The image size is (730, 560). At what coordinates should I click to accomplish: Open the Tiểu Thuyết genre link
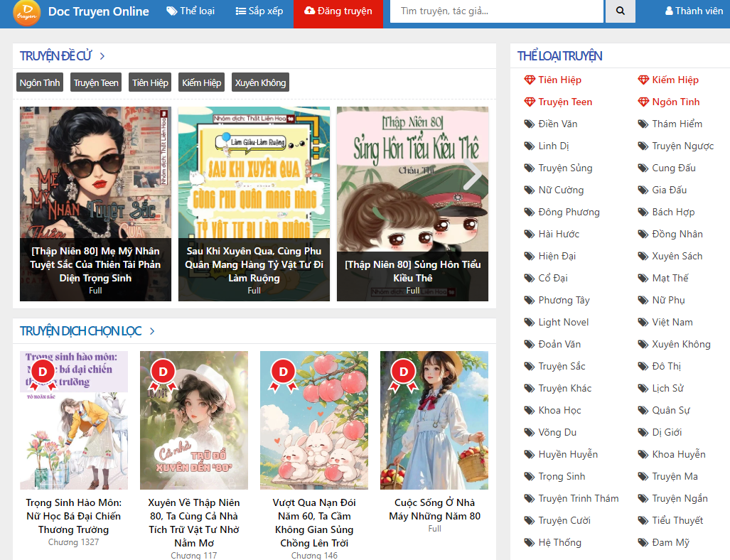pos(677,520)
